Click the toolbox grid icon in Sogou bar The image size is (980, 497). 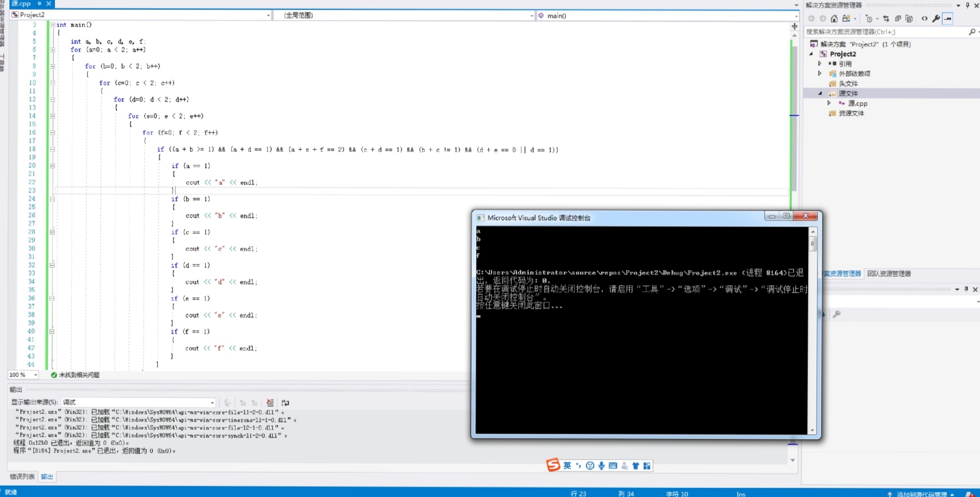pyautogui.click(x=647, y=466)
